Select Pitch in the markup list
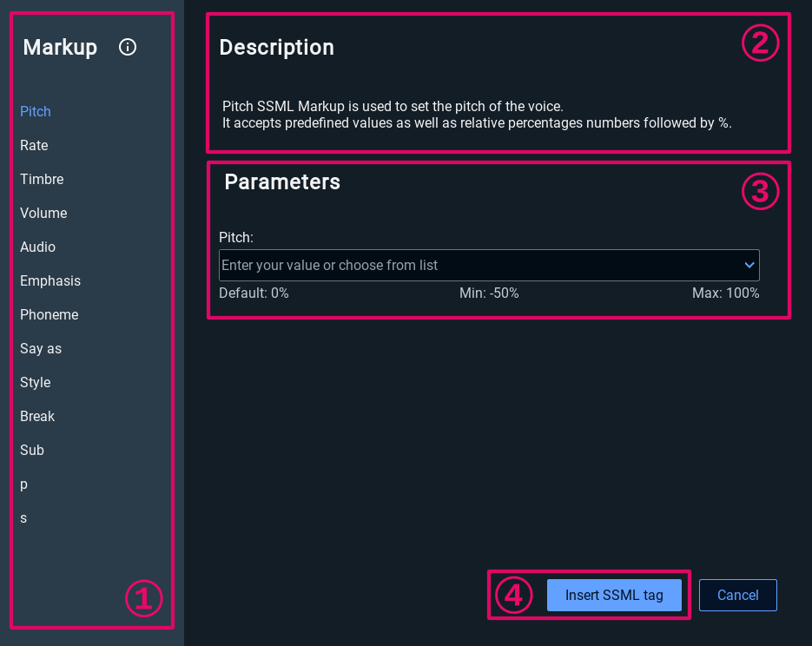The image size is (812, 646). [36, 111]
